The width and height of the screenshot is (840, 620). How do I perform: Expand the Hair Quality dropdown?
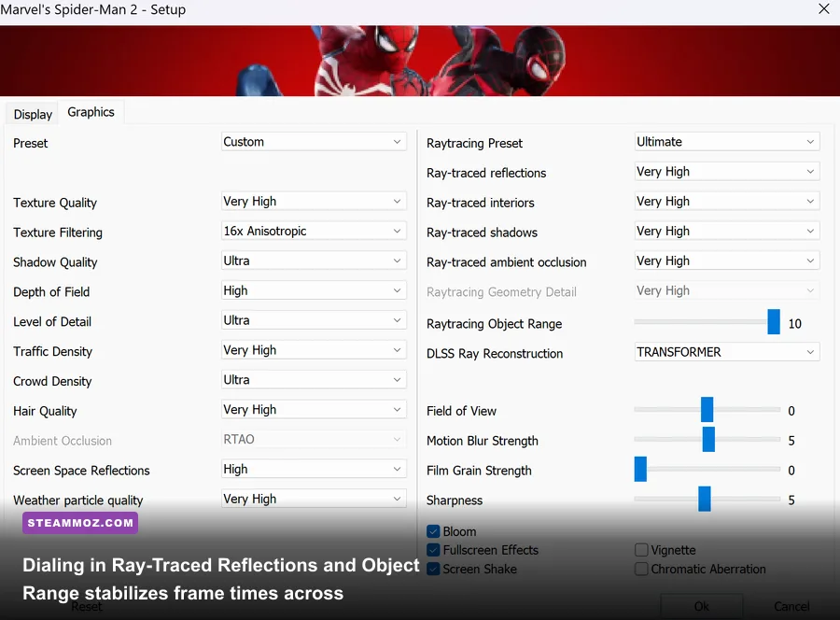tap(314, 409)
